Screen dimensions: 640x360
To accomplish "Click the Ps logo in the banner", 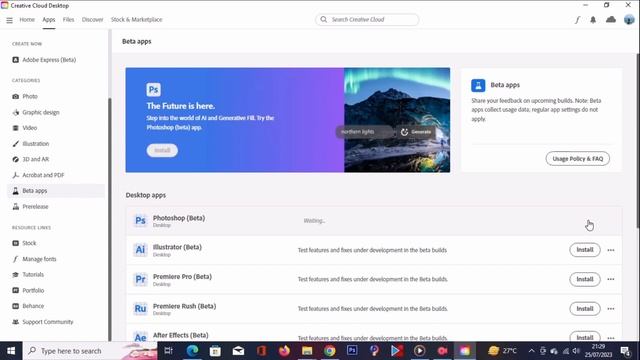I will [153, 89].
